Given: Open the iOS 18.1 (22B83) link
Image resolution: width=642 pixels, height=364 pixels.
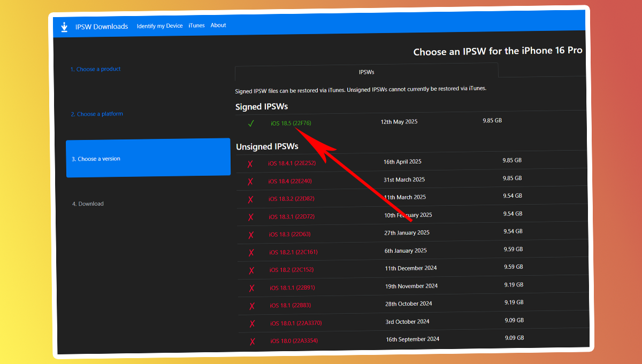Looking at the screenshot, I should pos(291,305).
